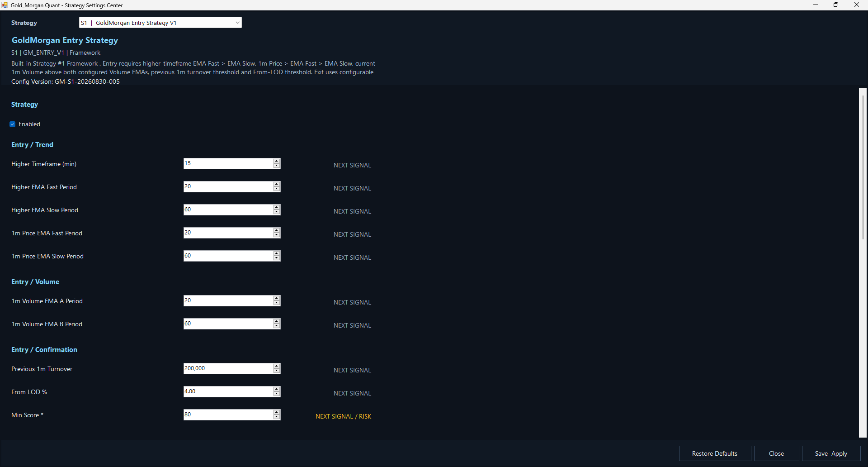Decrease From LOD % using down arrow
This screenshot has width=868, height=467.
pos(277,394)
